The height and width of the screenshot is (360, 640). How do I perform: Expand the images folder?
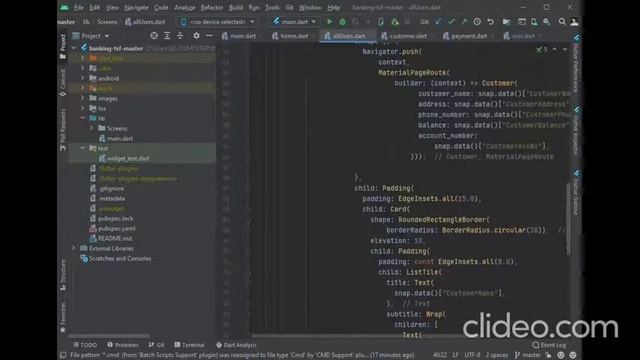tap(82, 98)
